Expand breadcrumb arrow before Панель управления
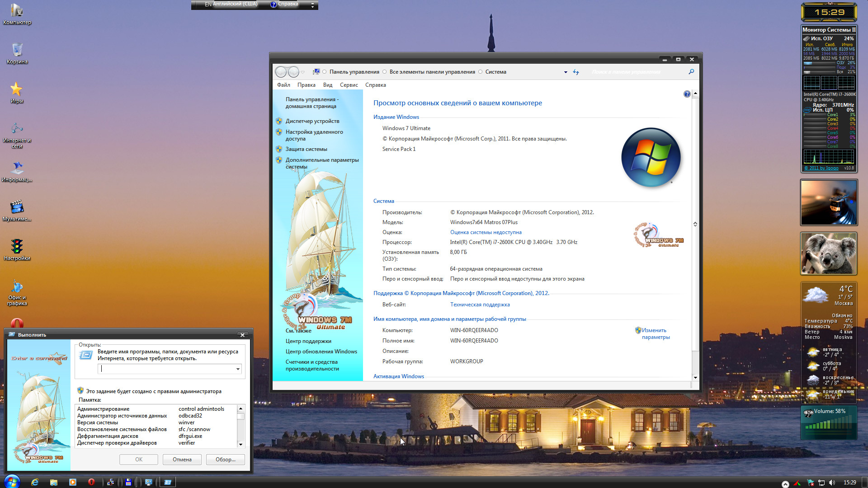868x488 pixels. (x=325, y=72)
